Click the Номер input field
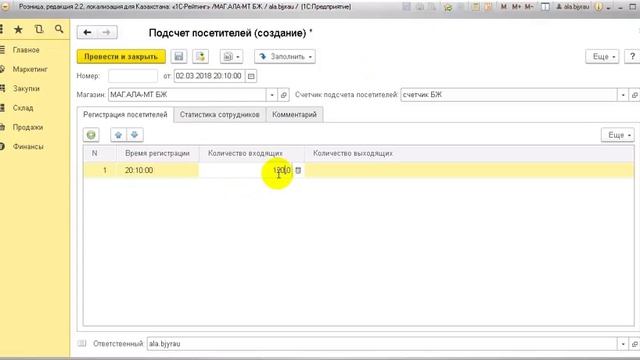This screenshot has height=360, width=640. point(133,76)
